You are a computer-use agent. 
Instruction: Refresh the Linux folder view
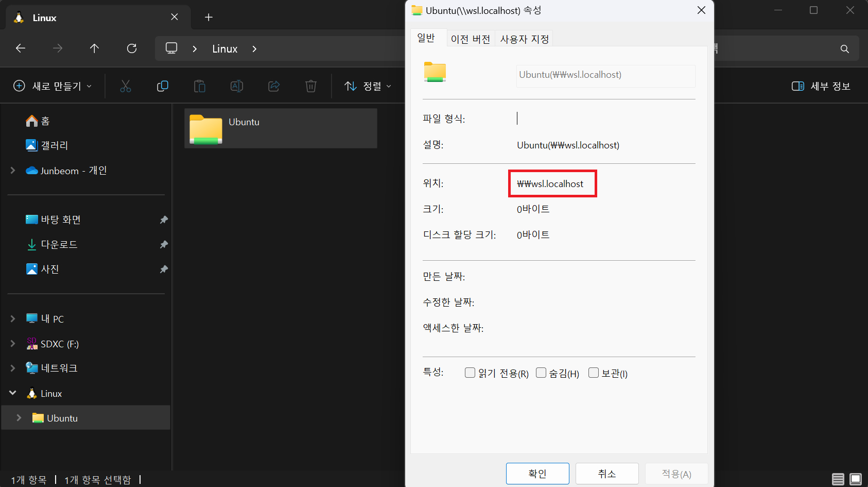[x=132, y=48]
